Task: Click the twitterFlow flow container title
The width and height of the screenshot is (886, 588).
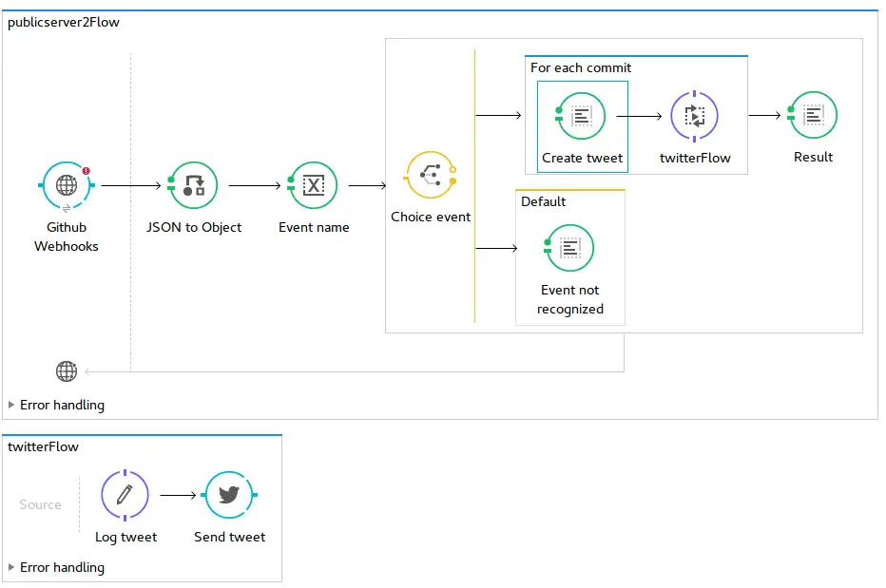Action: [43, 446]
